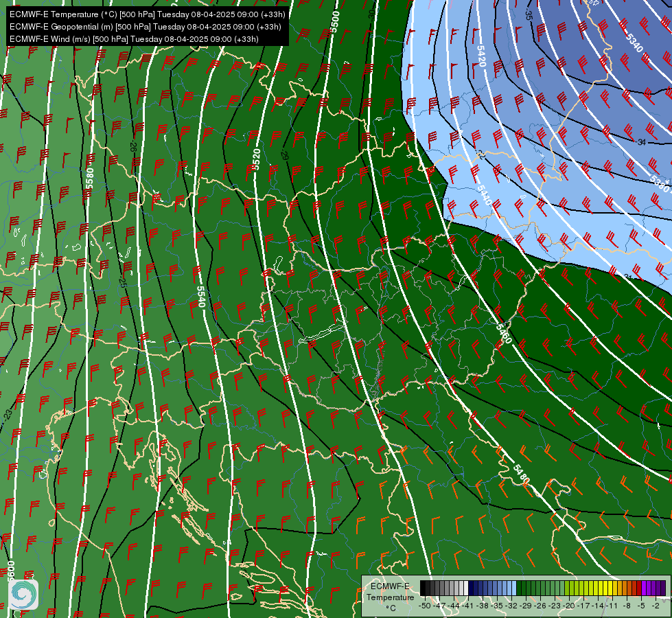672x618 pixels.
Task: Click the -26 isotherm label on the map
Action: 133,146
